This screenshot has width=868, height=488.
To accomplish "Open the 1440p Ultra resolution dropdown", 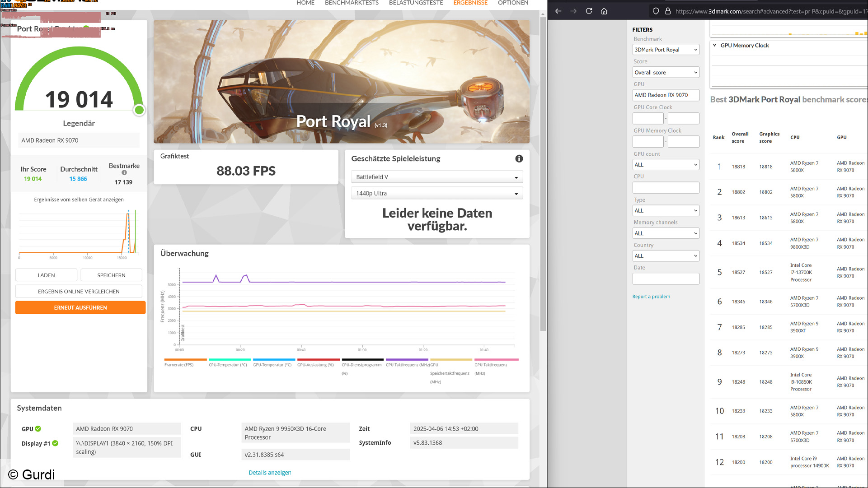I will point(437,193).
